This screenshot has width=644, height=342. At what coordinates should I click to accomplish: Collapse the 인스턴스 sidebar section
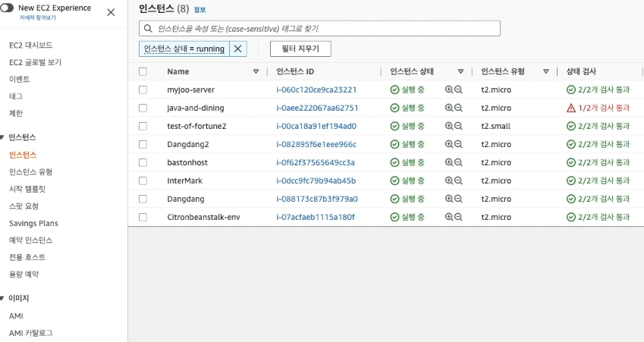2,137
